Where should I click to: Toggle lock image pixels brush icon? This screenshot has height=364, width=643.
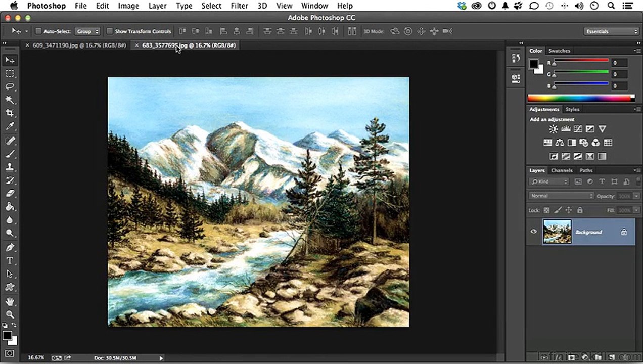(558, 210)
